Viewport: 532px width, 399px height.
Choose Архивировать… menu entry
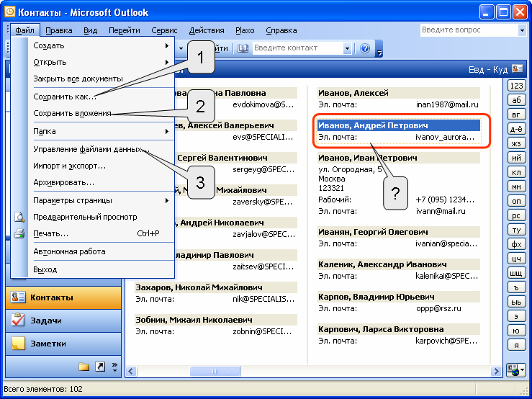[x=101, y=182]
